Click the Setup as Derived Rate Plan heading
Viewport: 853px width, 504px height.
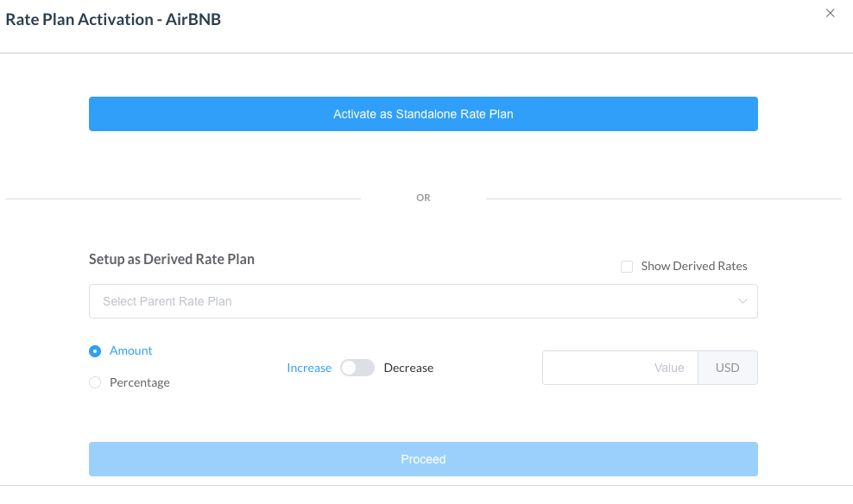[x=172, y=259]
